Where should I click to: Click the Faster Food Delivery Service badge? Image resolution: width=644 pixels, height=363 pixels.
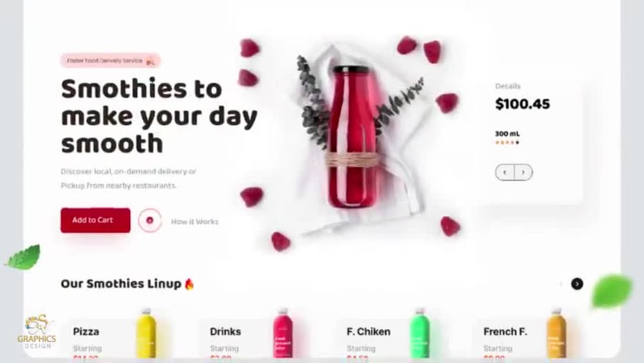tap(111, 61)
